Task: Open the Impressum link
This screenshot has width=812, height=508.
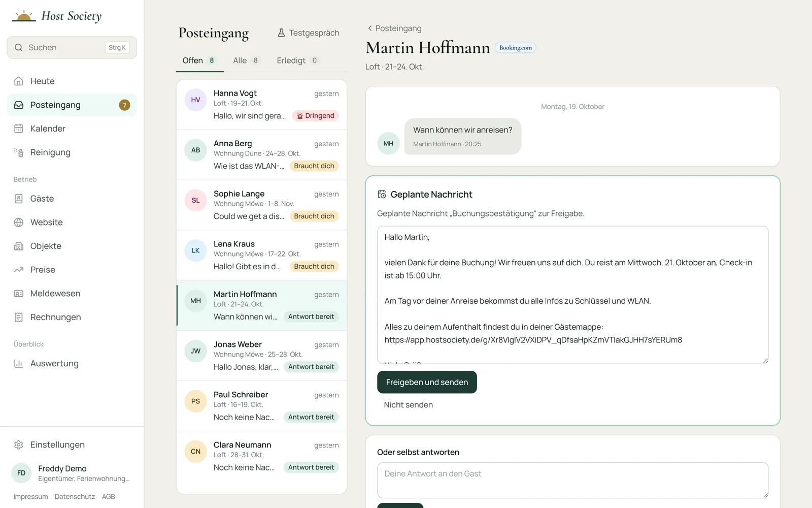Action: (x=30, y=497)
